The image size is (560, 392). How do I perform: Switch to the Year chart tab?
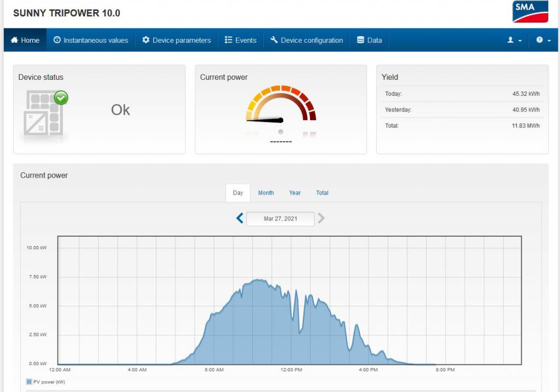(295, 193)
